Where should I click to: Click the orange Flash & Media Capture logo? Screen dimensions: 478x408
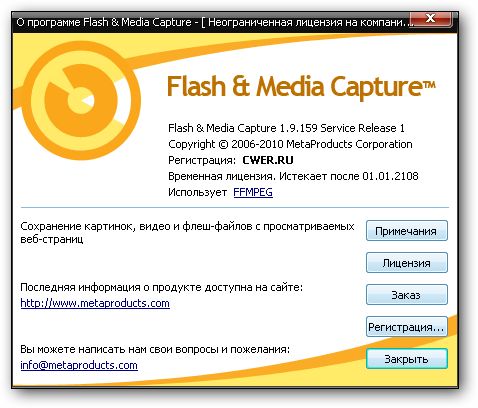[81, 101]
